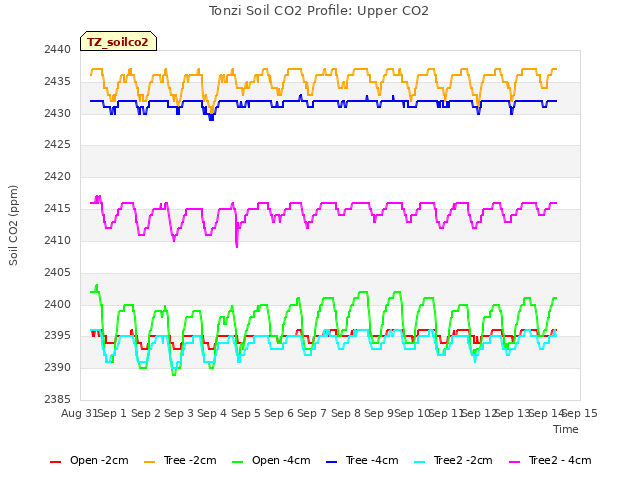640x480 pixels.
Task: Toggle Open -4cm legend entry
Action: (x=271, y=461)
